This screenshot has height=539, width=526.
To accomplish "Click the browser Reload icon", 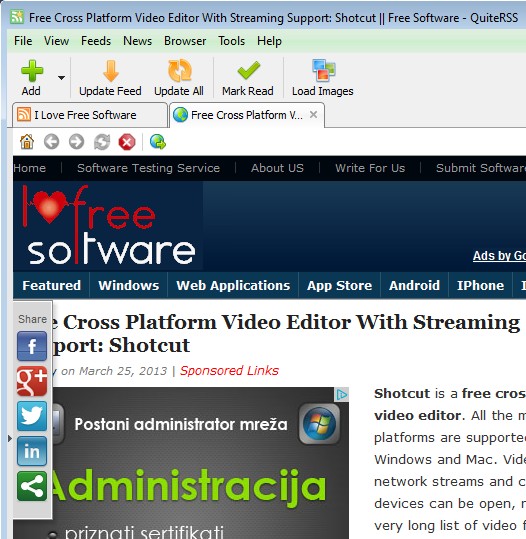I will (102, 142).
